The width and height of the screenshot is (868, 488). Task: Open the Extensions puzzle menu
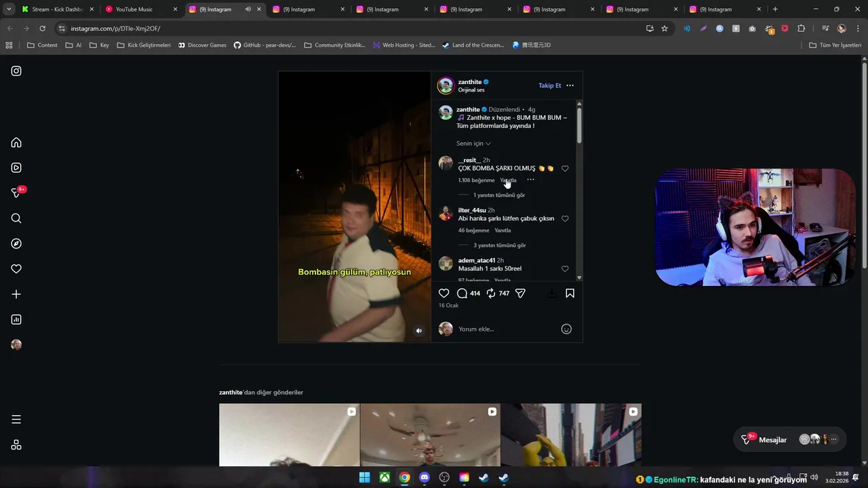(x=802, y=28)
